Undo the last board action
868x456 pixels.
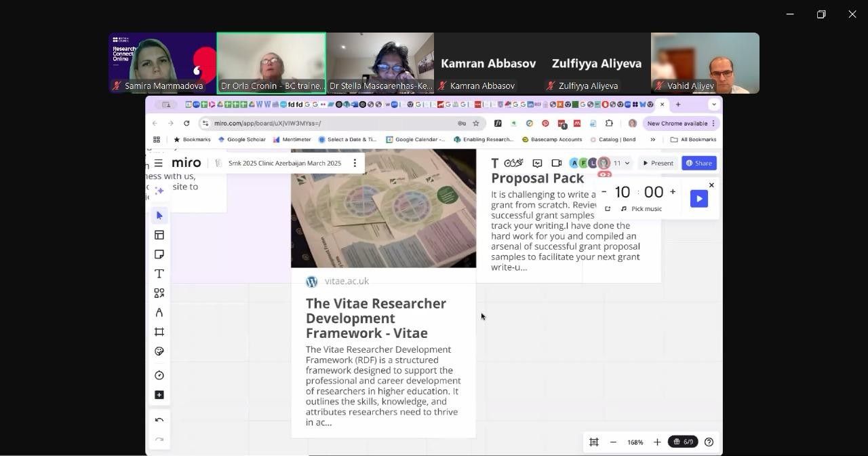159,421
